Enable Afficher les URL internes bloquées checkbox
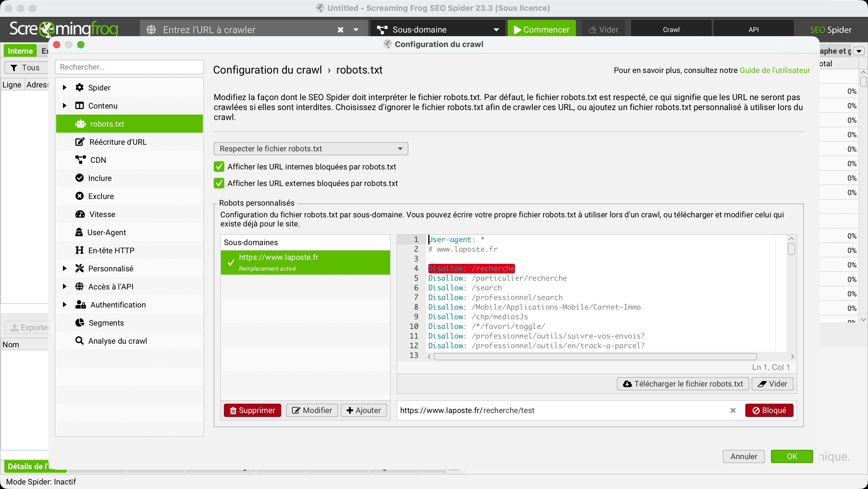This screenshot has height=489, width=868. [219, 167]
